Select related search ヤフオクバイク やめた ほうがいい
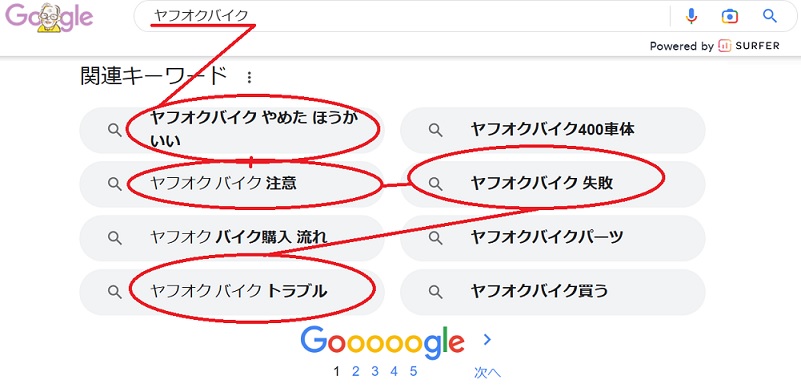Image resolution: width=801 pixels, height=388 pixels. (x=231, y=130)
